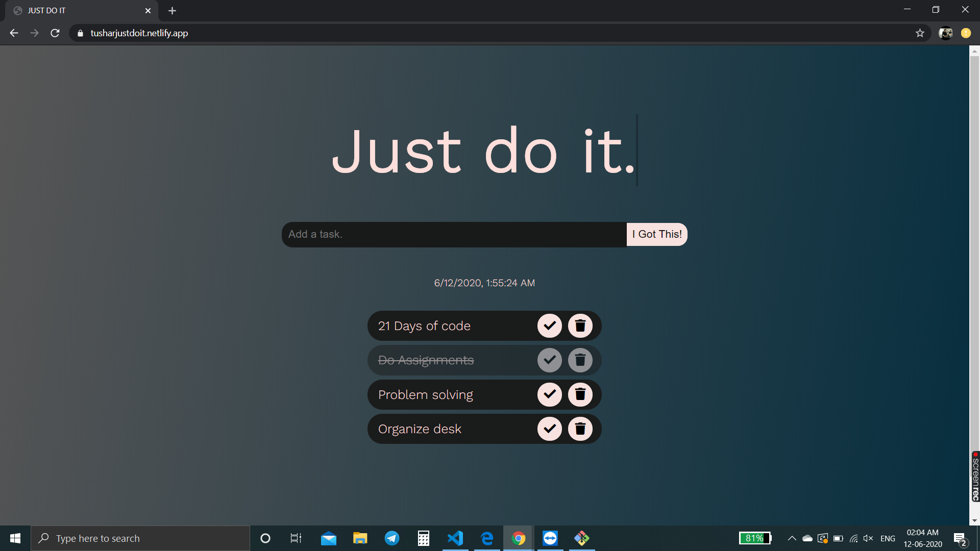Click the 'Organize desk' task text
The height and width of the screenshot is (551, 980).
point(420,429)
